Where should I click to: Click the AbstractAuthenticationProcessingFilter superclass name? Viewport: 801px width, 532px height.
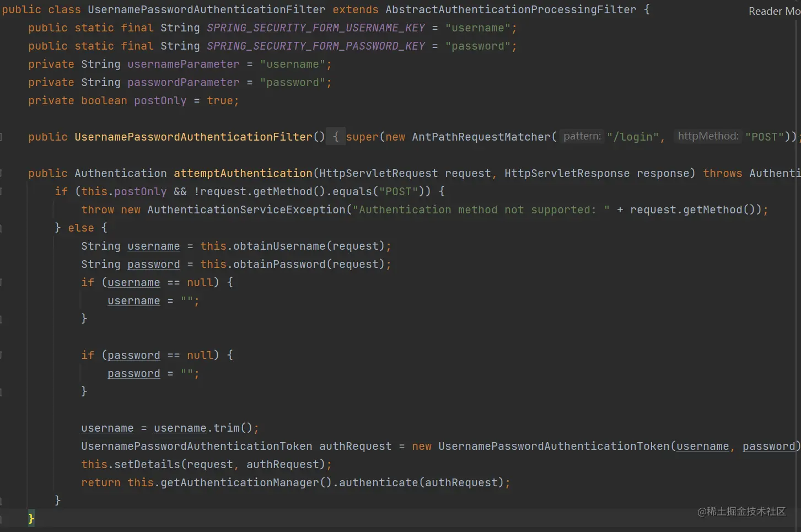point(512,9)
